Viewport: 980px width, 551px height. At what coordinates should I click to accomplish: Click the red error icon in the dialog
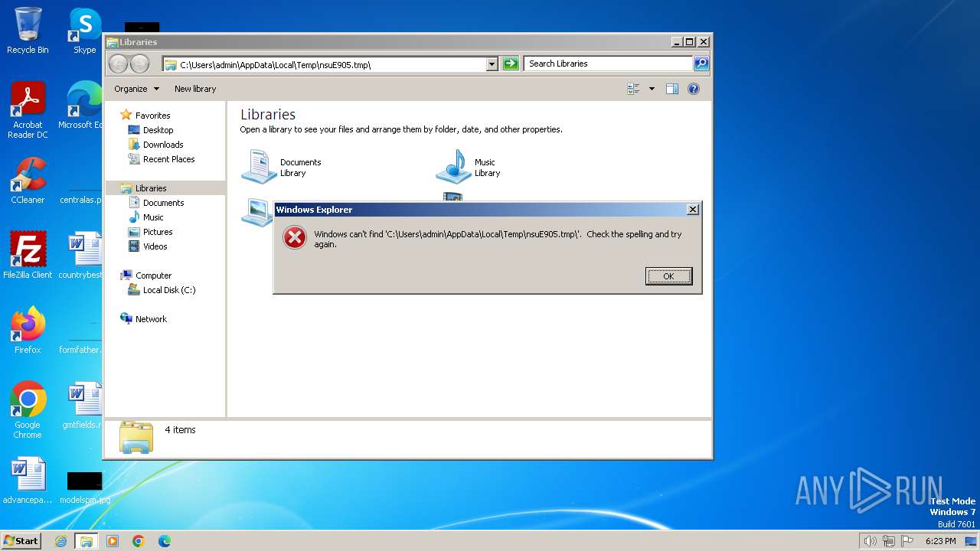pos(295,237)
